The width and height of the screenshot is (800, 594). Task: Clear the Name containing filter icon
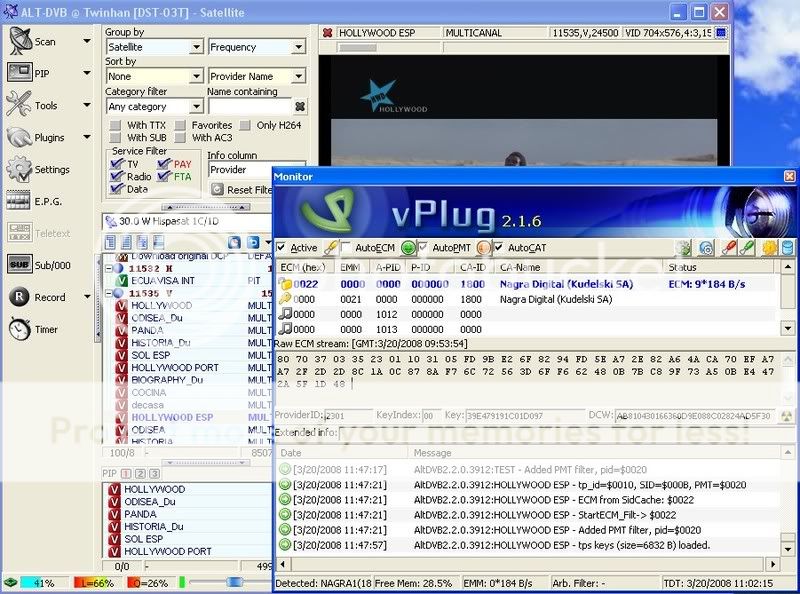click(x=299, y=106)
